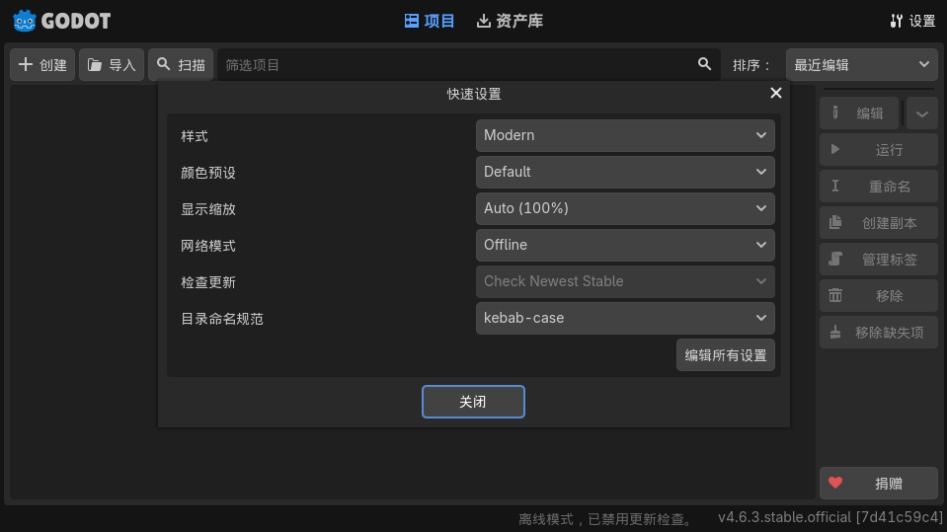
Task: Click the 移除 trash button
Action: pyautogui.click(x=879, y=296)
